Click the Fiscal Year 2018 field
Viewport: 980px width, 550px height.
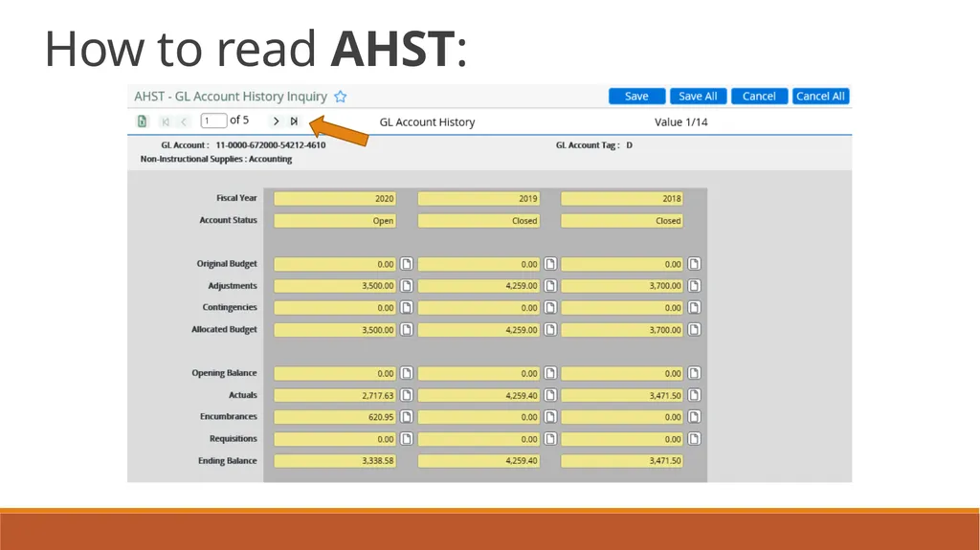(622, 199)
